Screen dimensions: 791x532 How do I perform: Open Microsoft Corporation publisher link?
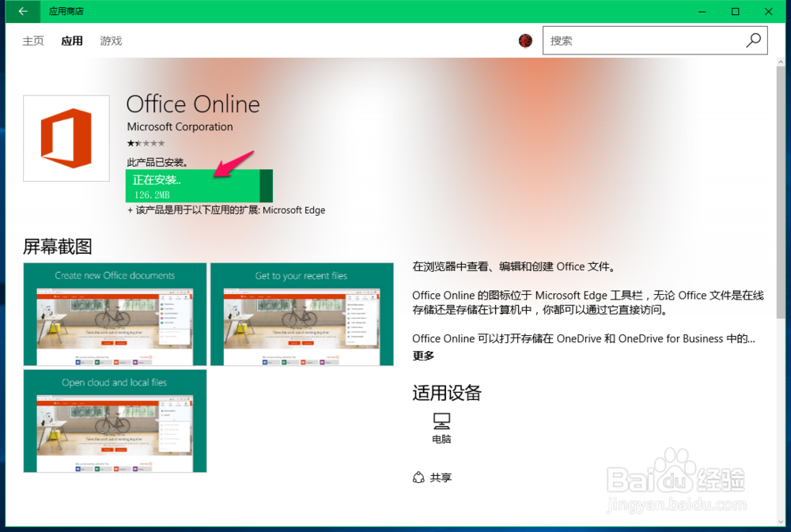point(180,126)
